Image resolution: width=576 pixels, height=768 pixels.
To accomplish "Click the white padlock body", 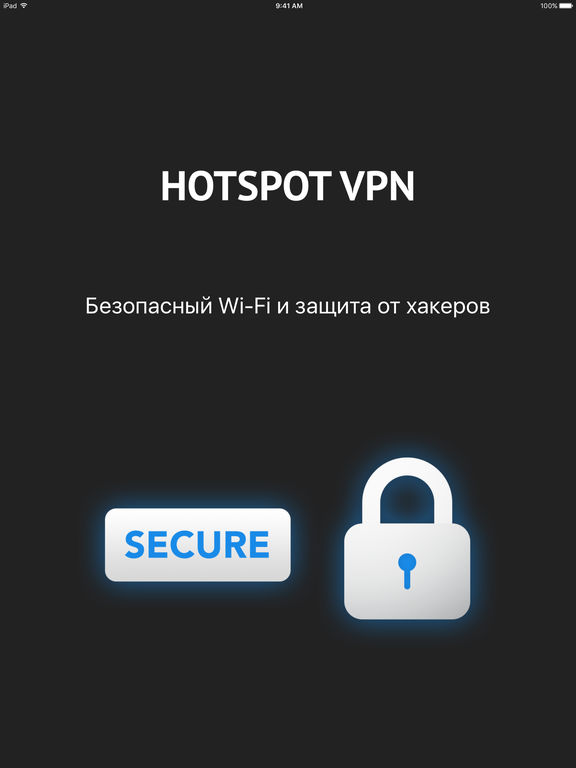I will click(407, 571).
